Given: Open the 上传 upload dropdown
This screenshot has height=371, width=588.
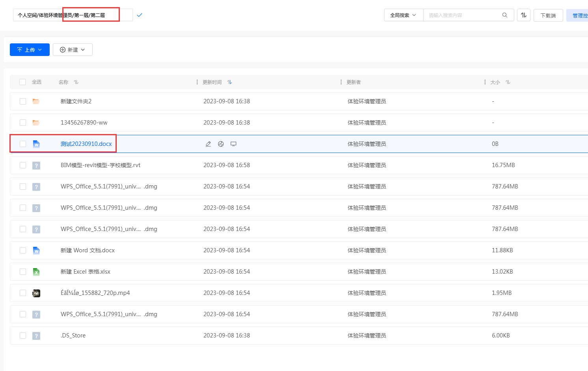Looking at the screenshot, I should [x=30, y=50].
